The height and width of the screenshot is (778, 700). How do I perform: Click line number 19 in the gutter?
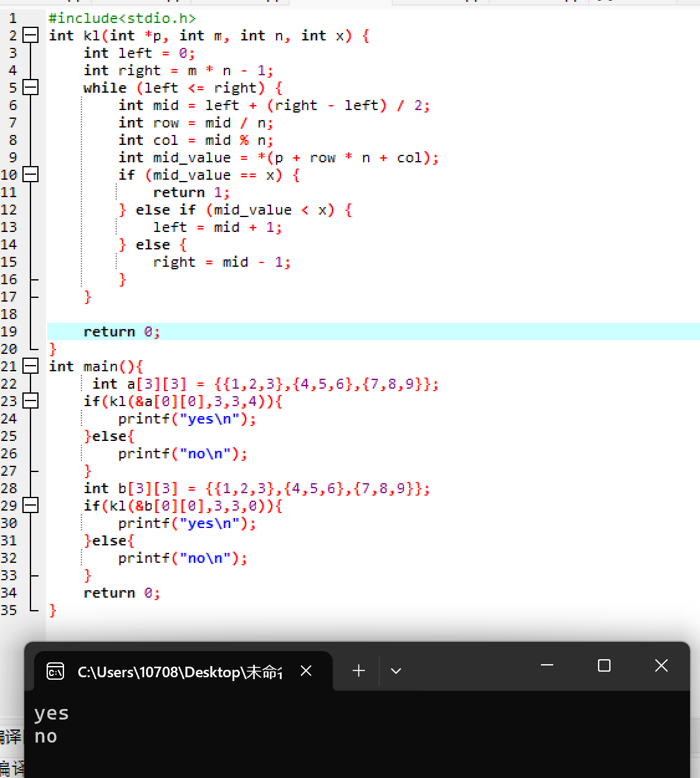(9, 331)
